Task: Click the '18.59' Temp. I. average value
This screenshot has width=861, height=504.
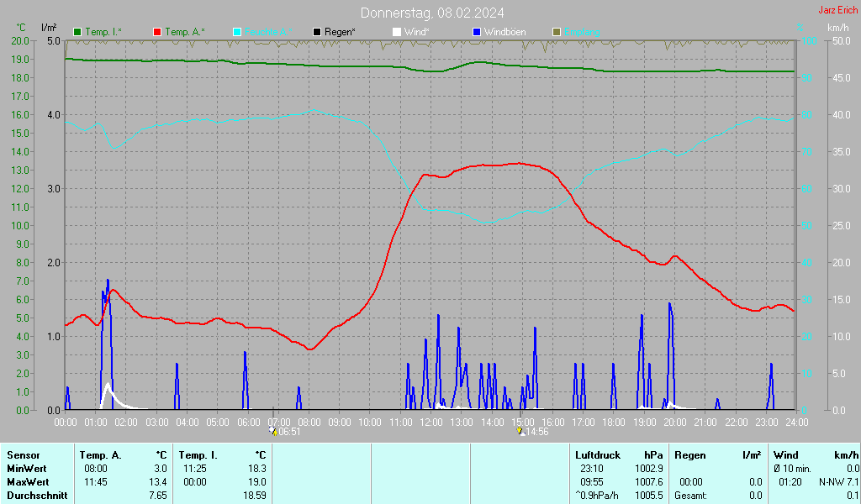Action: tap(254, 496)
